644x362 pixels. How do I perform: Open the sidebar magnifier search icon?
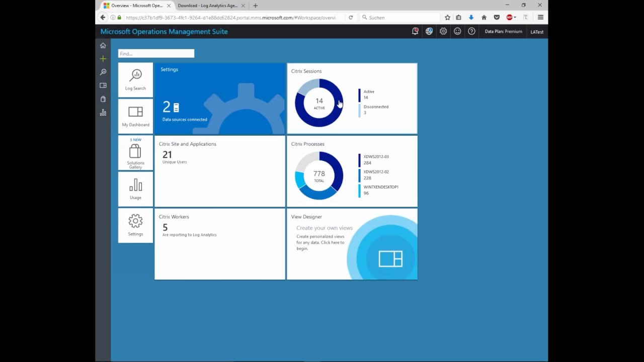point(103,72)
